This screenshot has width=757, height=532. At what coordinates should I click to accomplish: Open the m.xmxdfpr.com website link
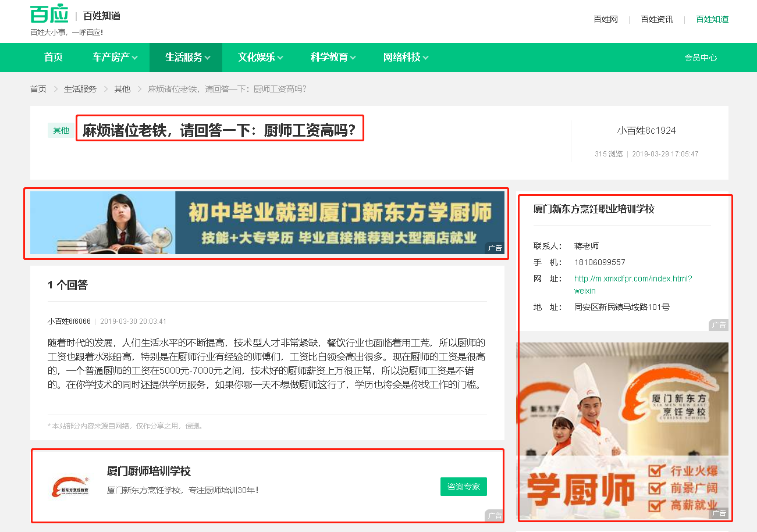coord(633,284)
